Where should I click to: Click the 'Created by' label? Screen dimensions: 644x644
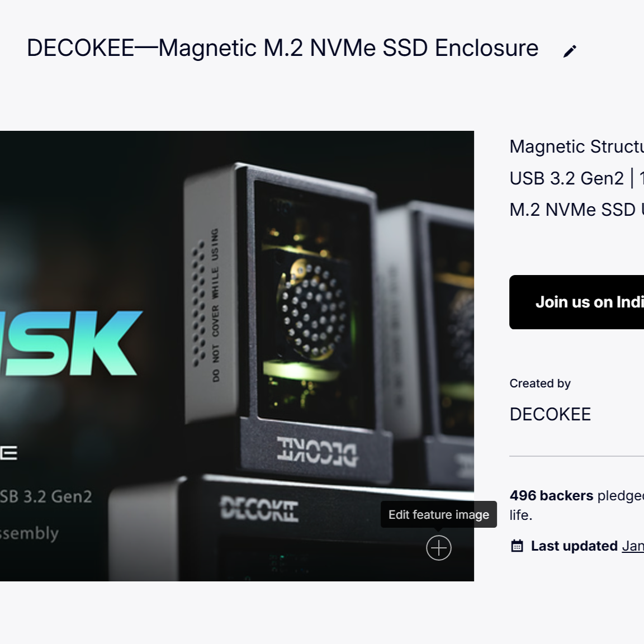[x=539, y=383]
